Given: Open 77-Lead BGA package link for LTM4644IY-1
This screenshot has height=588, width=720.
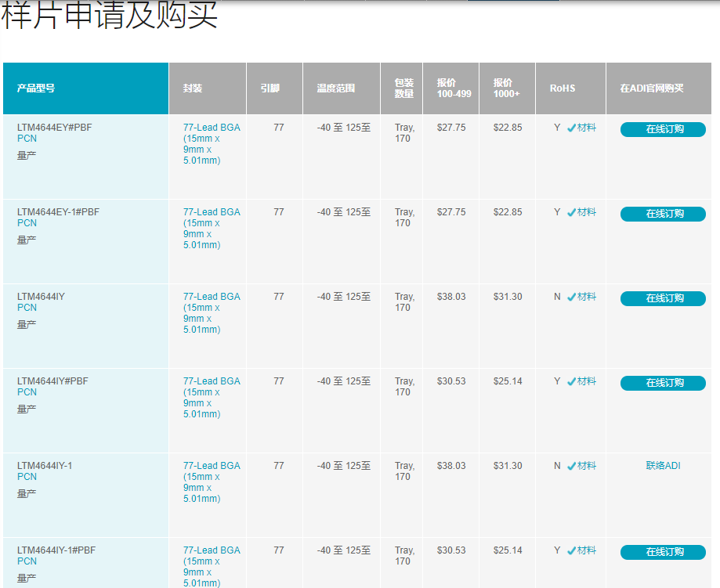Looking at the screenshot, I should (x=212, y=482).
